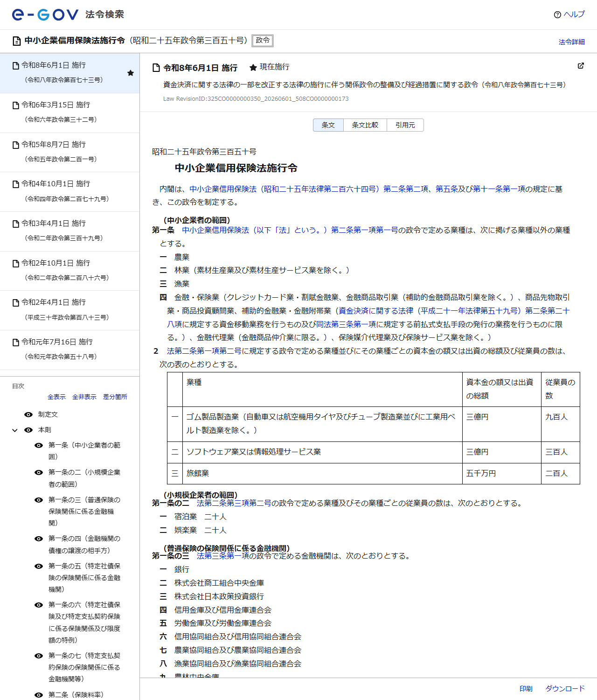Click the 政令 label badge
The width and height of the screenshot is (597, 700).
pyautogui.click(x=263, y=41)
